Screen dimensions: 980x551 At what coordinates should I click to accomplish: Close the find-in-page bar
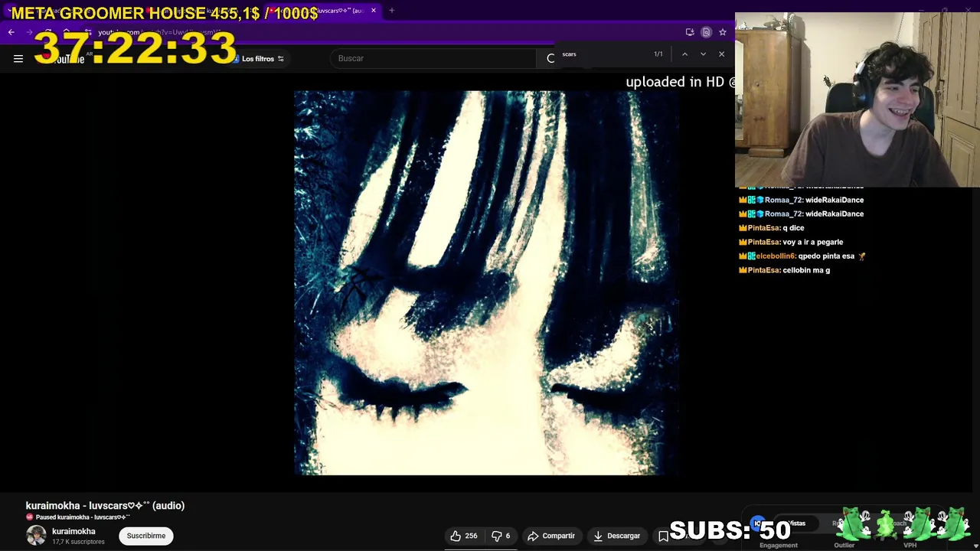(x=721, y=54)
